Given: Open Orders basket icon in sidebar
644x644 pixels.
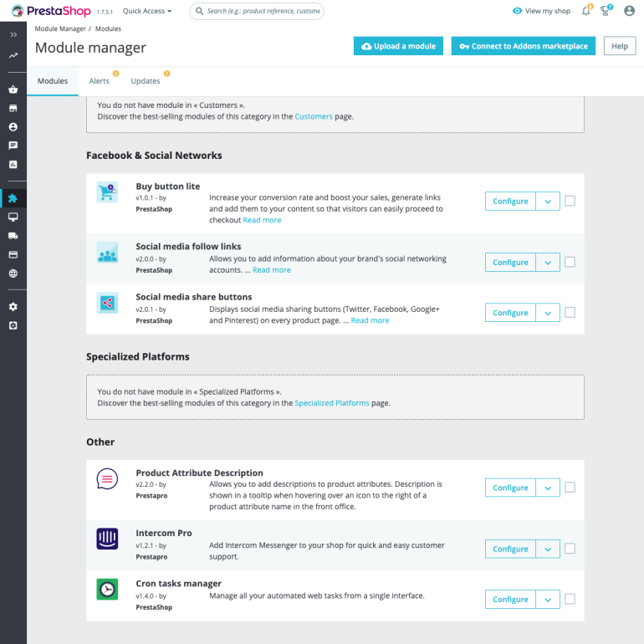Looking at the screenshot, I should coord(13,89).
